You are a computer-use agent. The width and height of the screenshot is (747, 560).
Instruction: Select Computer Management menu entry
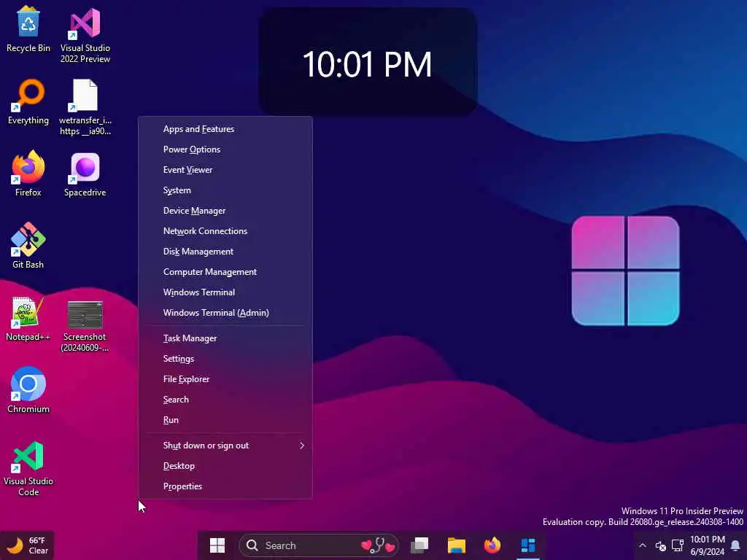[225, 273]
